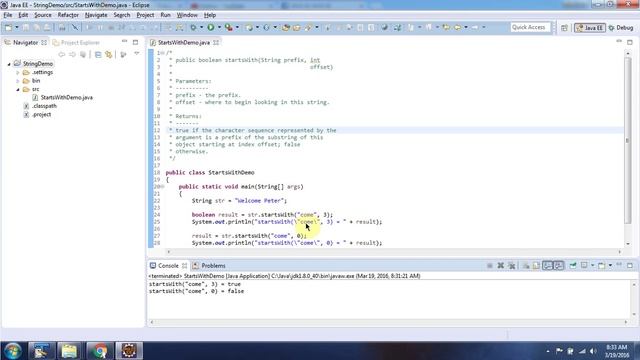
Task: Open the Navigator View Menu dropdown
Action: (x=137, y=54)
